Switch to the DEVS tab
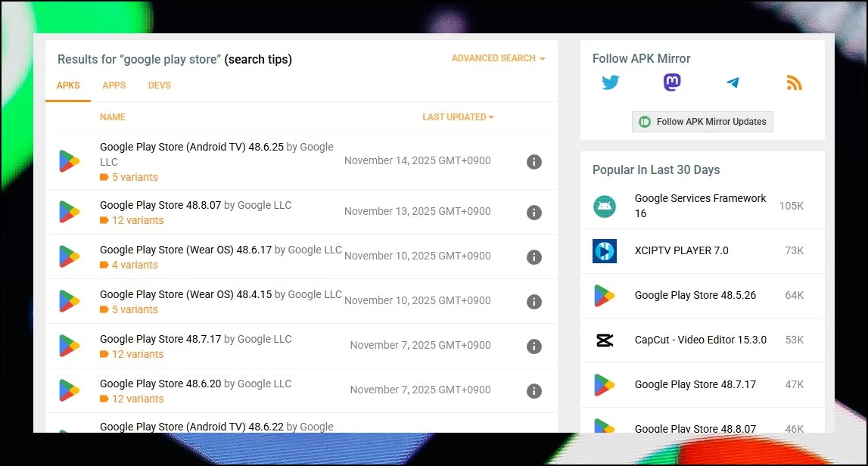 [x=159, y=85]
